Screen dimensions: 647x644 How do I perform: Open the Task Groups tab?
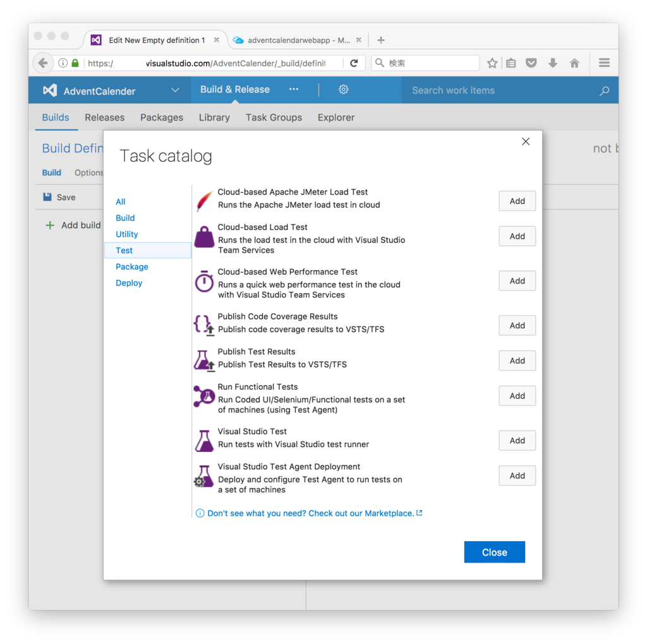click(x=274, y=117)
